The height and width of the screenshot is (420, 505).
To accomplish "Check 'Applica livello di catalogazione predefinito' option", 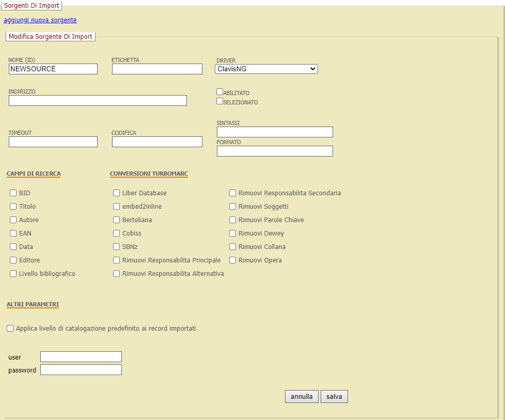I will click(x=10, y=328).
